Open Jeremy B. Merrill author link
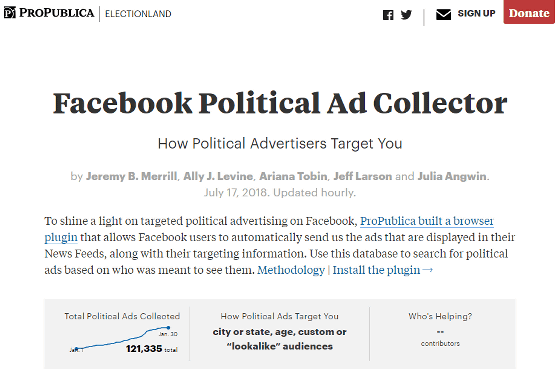 (x=131, y=176)
